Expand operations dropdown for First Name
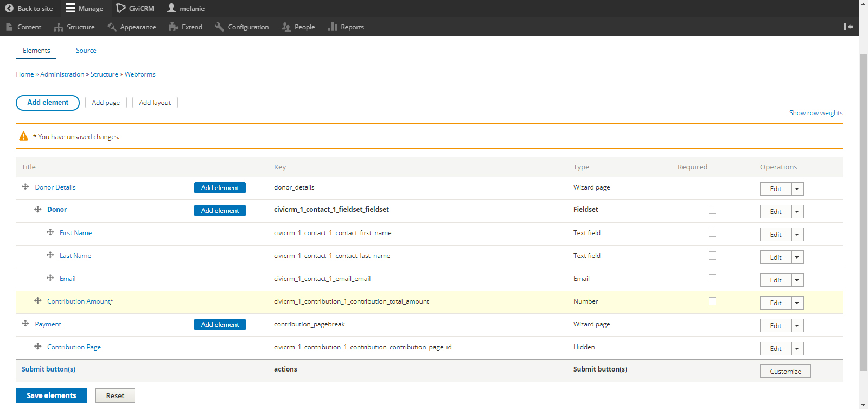 797,235
